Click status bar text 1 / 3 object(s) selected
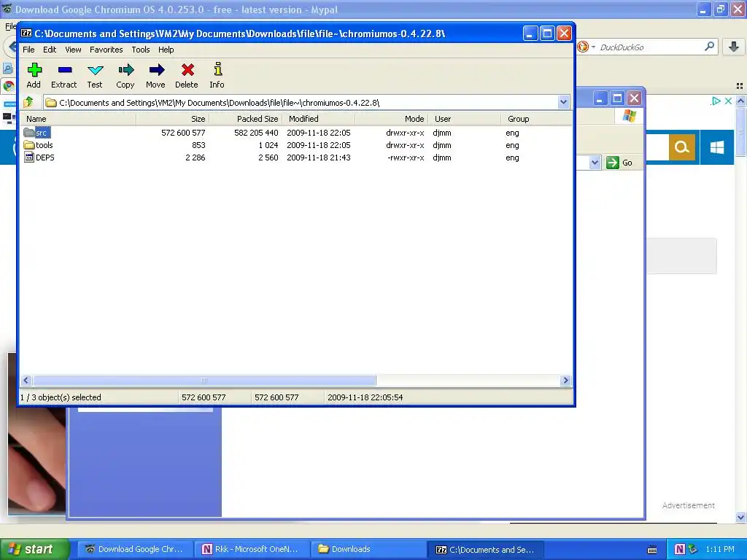 (x=61, y=397)
